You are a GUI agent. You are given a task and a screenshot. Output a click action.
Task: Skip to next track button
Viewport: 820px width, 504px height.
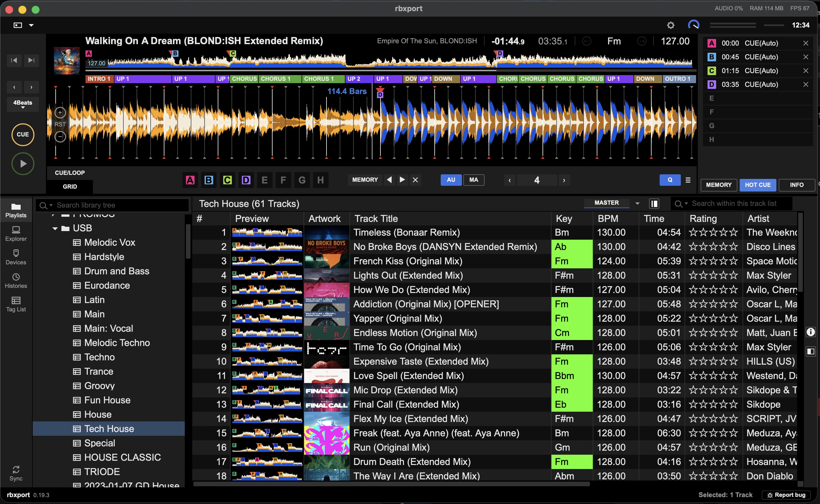[x=31, y=60]
